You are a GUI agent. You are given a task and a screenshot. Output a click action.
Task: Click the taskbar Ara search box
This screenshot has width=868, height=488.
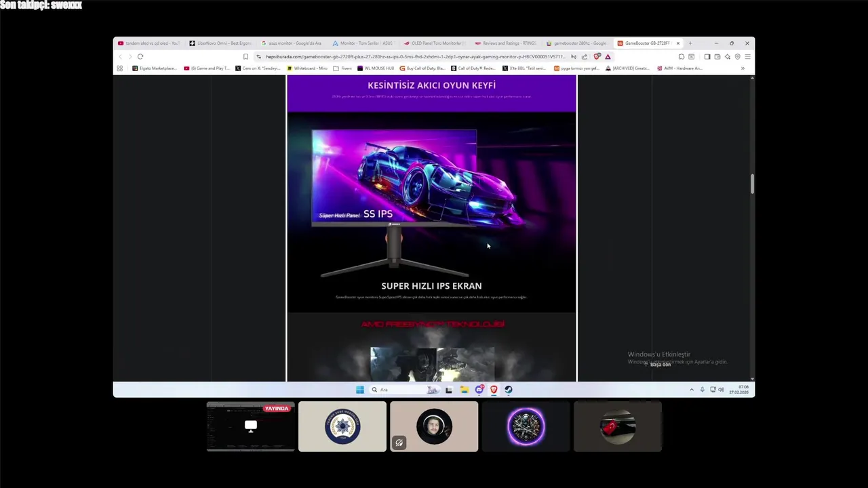pyautogui.click(x=403, y=390)
